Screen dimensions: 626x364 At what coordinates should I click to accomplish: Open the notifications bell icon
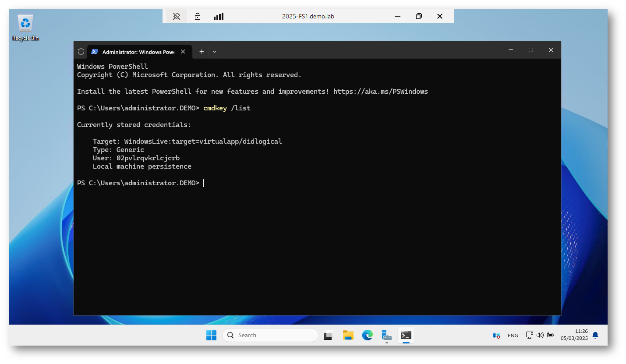[595, 335]
